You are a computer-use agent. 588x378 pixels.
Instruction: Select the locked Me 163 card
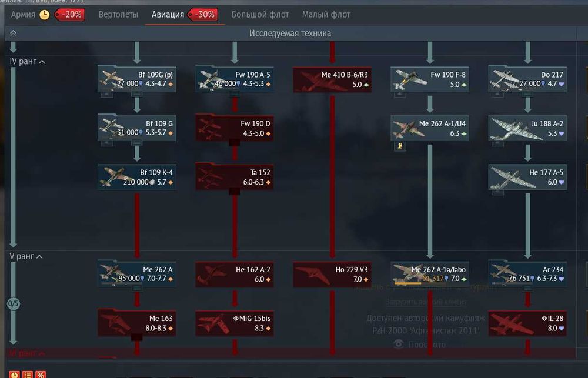point(137,323)
